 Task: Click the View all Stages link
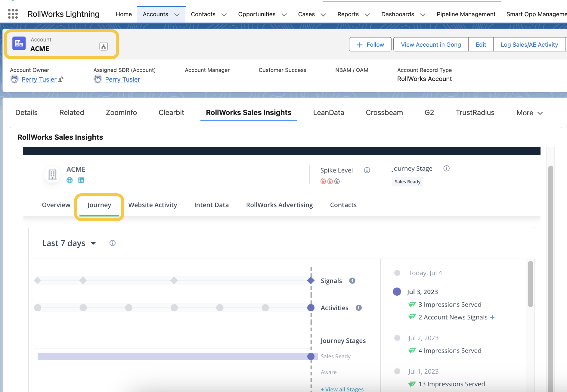click(x=342, y=389)
